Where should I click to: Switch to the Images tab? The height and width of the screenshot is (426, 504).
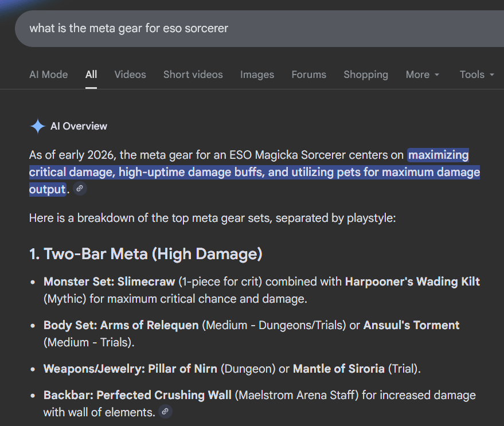click(x=257, y=75)
